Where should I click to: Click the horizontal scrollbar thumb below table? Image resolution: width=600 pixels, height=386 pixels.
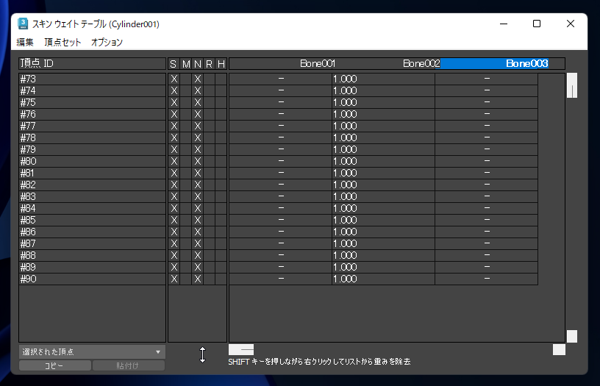coord(241,350)
